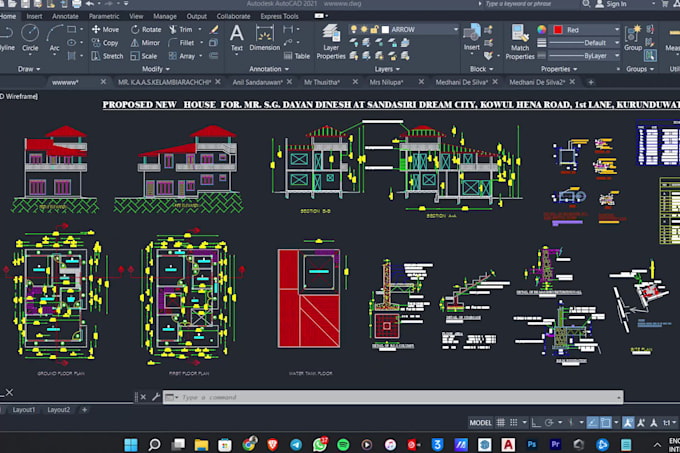
Task: Select the Array tool
Action: [182, 56]
